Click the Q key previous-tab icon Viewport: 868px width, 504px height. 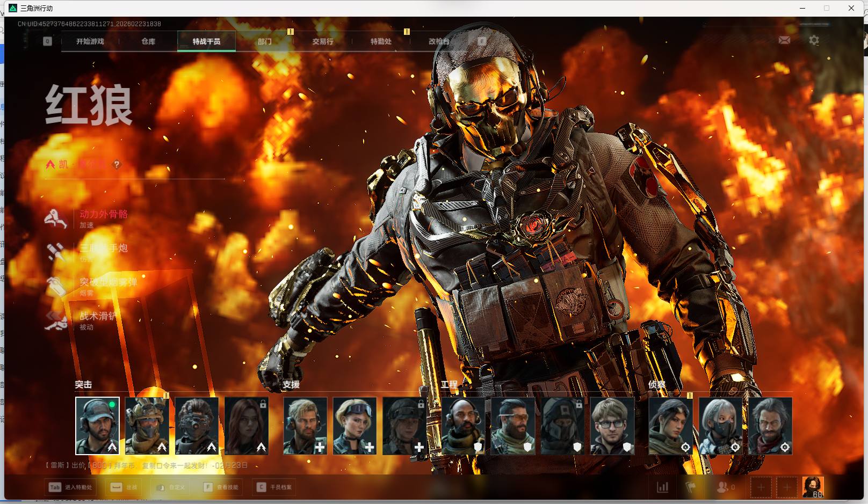pos(47,41)
